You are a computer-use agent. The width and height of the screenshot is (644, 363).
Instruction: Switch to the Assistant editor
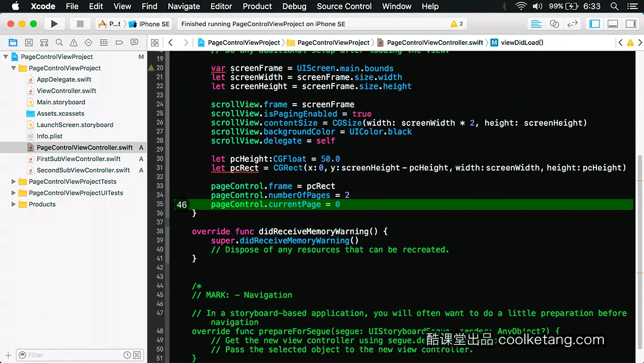point(554,24)
